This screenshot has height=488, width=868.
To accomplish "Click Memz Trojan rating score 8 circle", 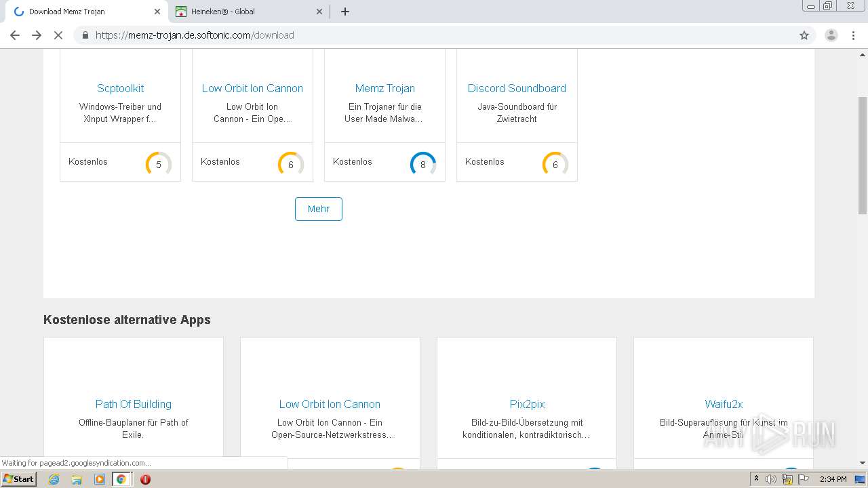I will [423, 165].
